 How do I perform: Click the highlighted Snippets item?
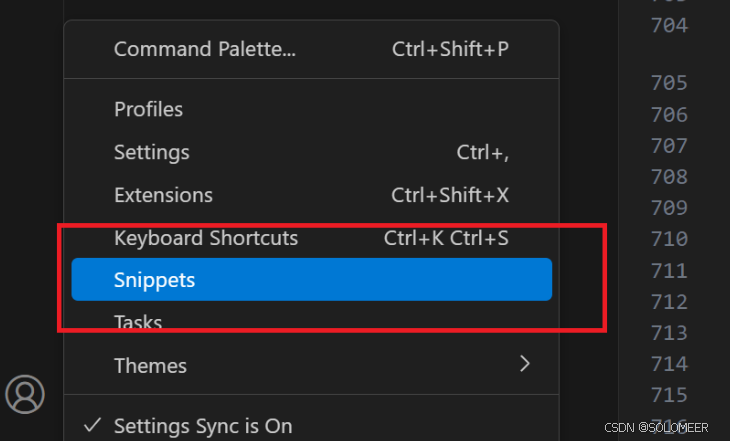pos(155,280)
